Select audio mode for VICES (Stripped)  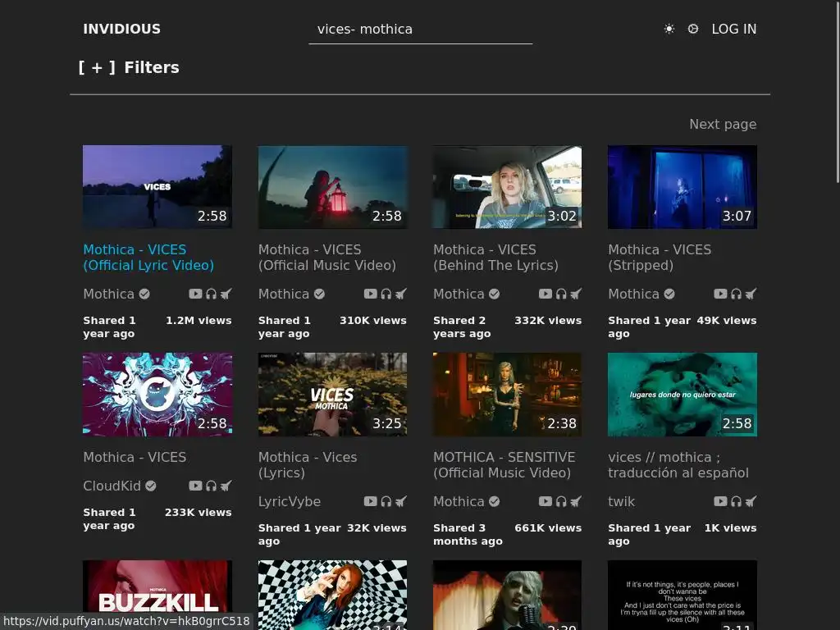(x=736, y=294)
